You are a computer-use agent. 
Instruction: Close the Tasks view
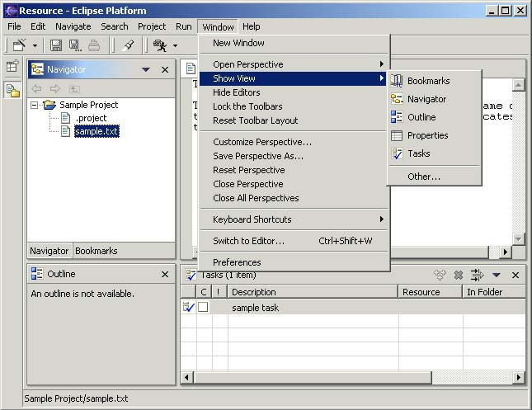(516, 275)
